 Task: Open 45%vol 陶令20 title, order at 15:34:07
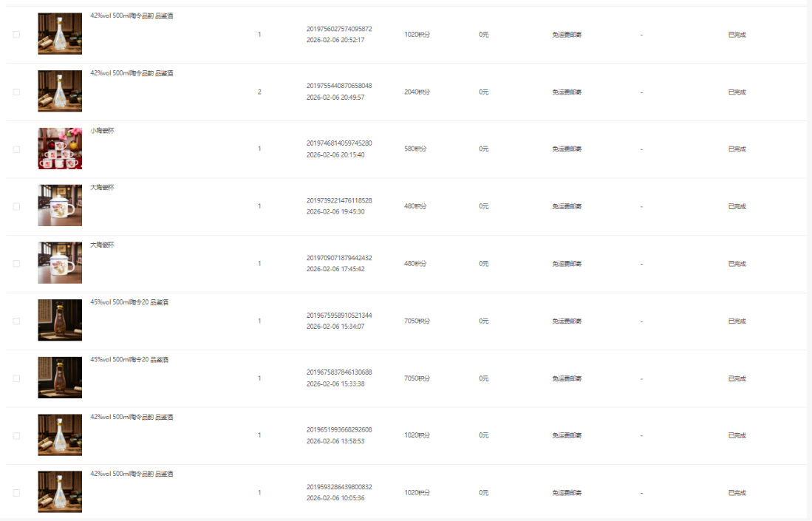(x=129, y=302)
